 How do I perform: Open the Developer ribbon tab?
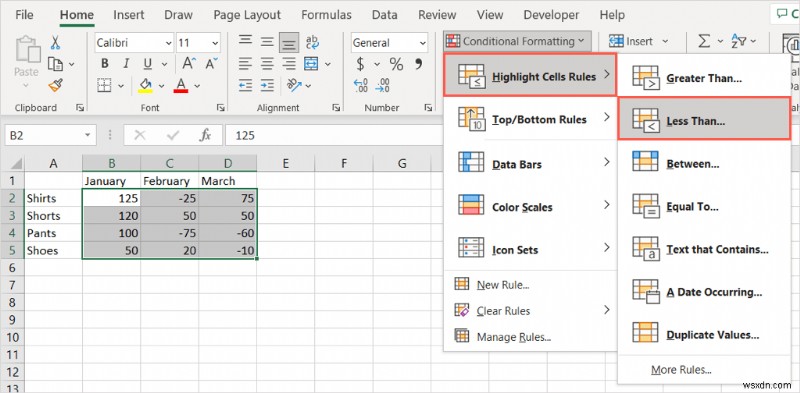pos(552,15)
